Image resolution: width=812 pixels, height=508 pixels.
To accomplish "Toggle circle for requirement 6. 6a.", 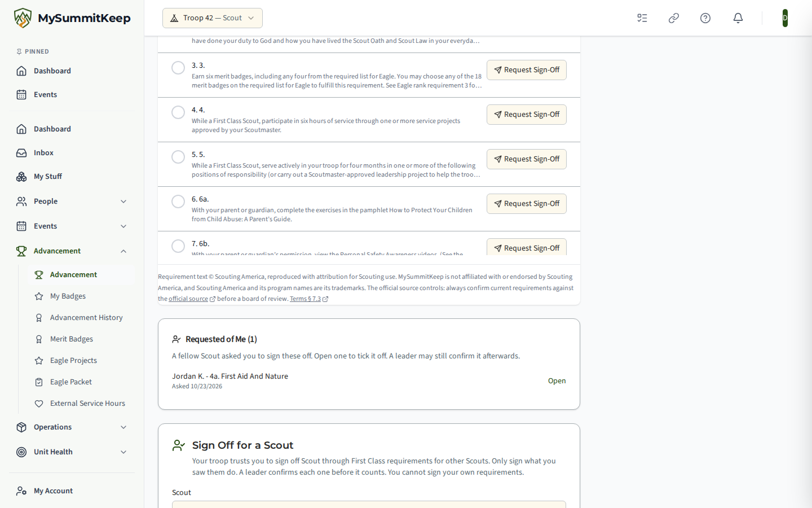I will (x=178, y=202).
